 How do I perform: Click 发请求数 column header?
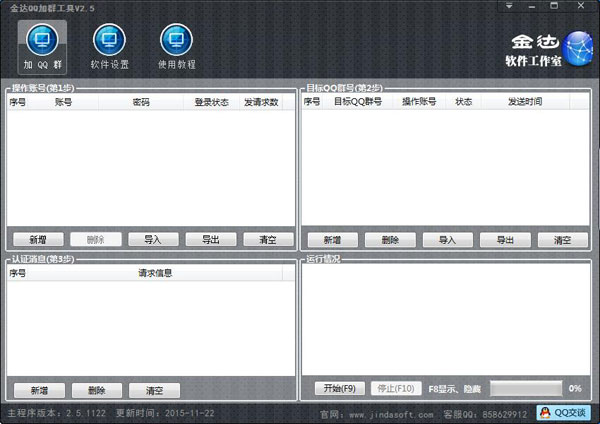click(x=261, y=102)
